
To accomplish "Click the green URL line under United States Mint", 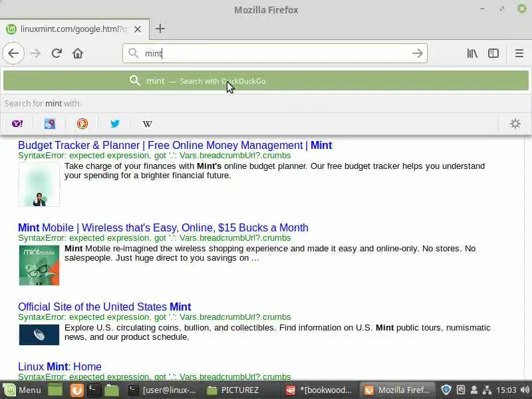I will click(154, 317).
